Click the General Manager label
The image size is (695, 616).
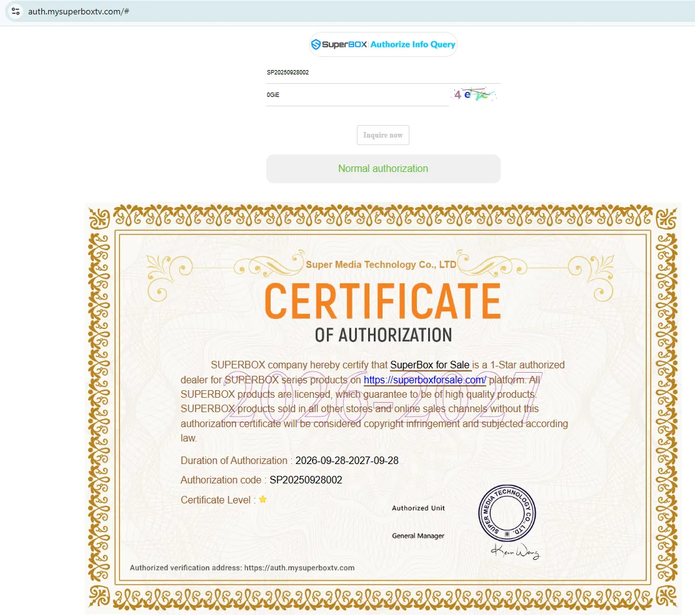pos(418,536)
